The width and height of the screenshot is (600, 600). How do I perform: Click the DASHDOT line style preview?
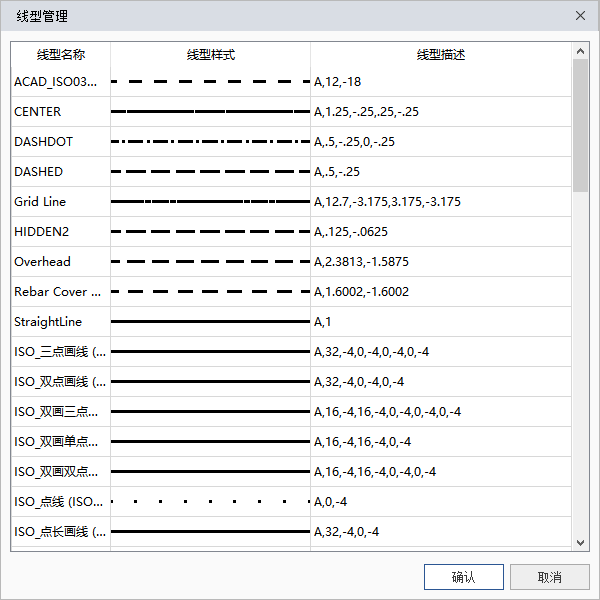(x=210, y=142)
